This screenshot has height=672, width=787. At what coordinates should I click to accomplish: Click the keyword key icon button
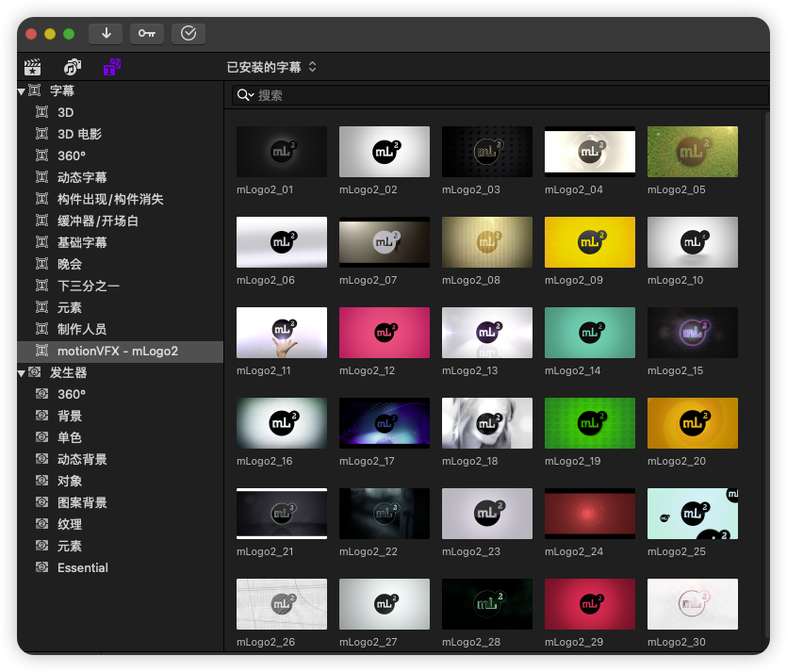pyautogui.click(x=147, y=34)
